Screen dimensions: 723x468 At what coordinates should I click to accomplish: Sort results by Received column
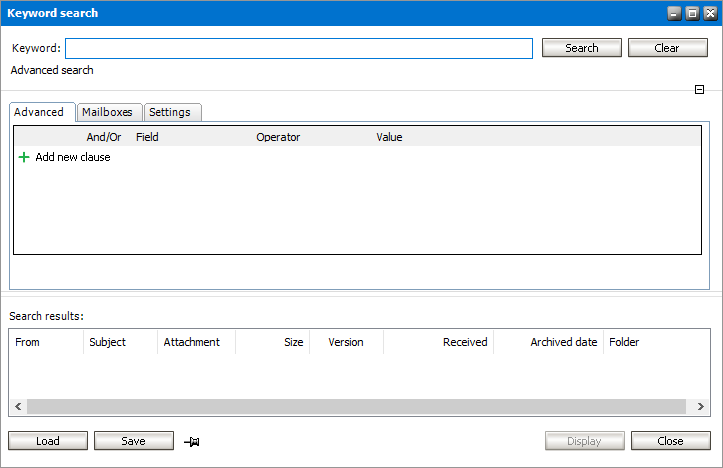click(x=439, y=342)
